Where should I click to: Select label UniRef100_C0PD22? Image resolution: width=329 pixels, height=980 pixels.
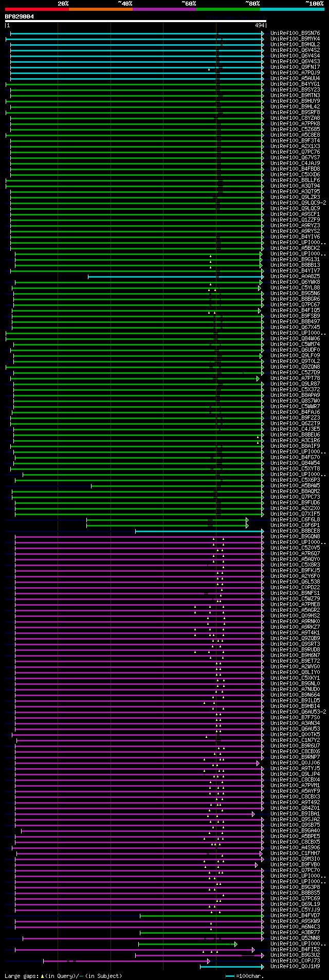(x=295, y=588)
